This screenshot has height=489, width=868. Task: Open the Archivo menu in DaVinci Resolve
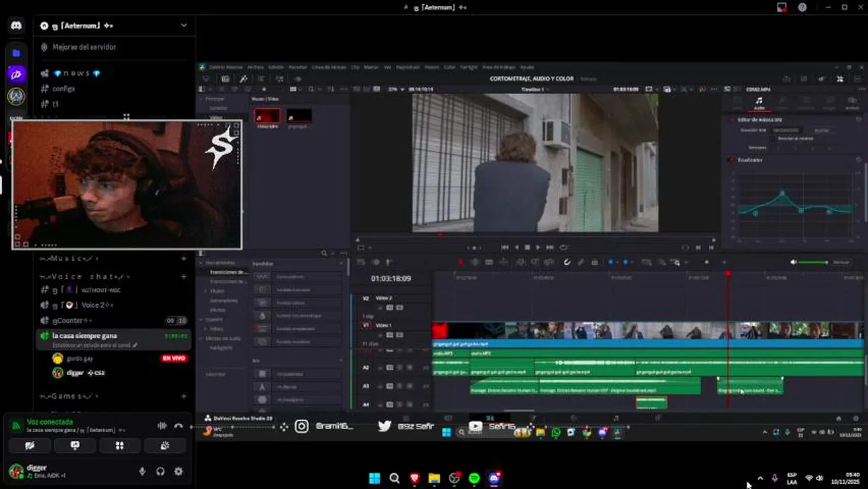point(255,67)
